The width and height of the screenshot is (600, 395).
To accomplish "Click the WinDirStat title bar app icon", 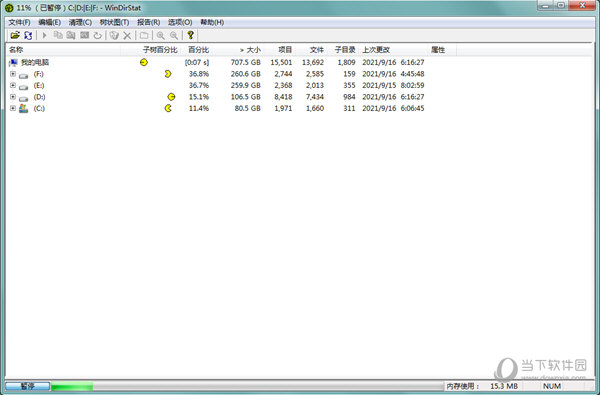I will click(x=9, y=8).
